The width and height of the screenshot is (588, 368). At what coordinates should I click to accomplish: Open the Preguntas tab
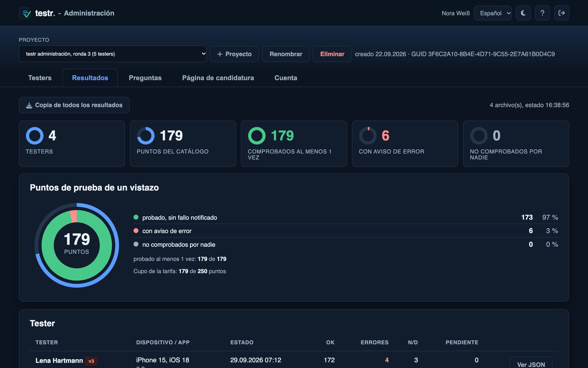(145, 78)
